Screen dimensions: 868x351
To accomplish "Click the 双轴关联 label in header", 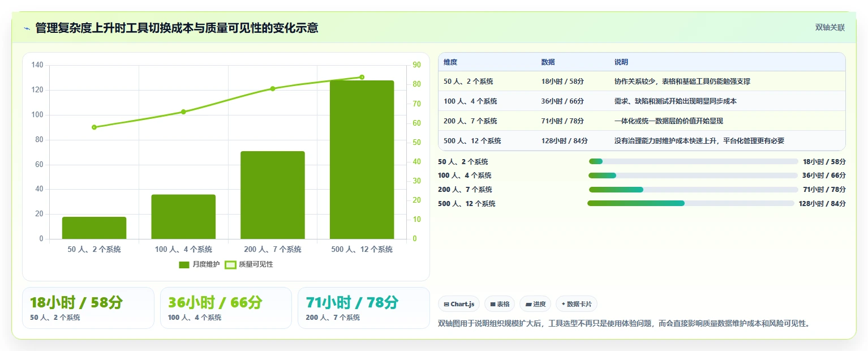I will coord(830,28).
